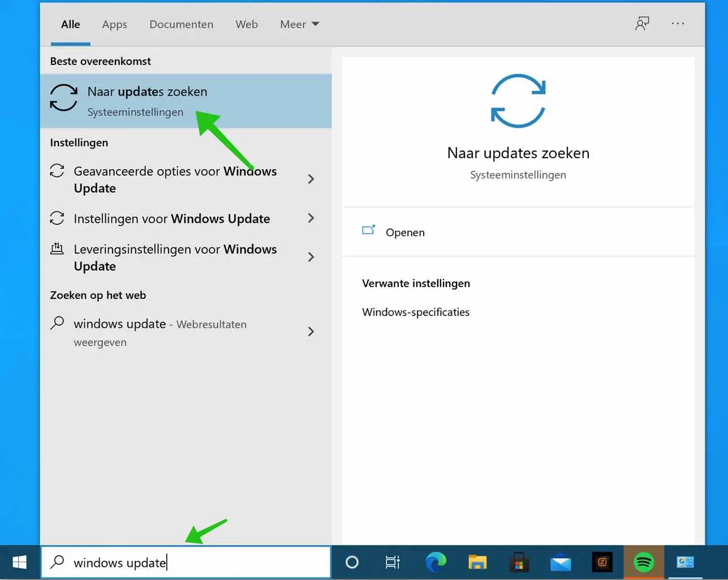The height and width of the screenshot is (580, 728).
Task: Open Windows-specificaties related setting
Action: [x=416, y=312]
